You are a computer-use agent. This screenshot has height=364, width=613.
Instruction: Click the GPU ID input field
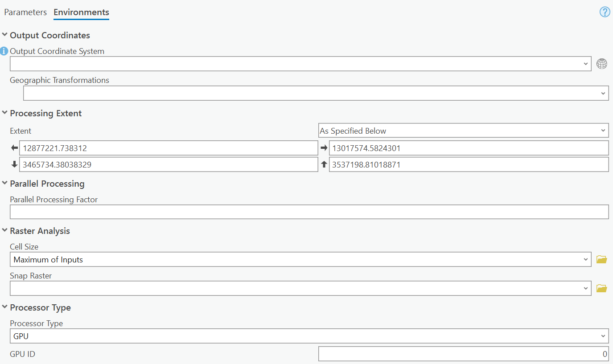463,354
